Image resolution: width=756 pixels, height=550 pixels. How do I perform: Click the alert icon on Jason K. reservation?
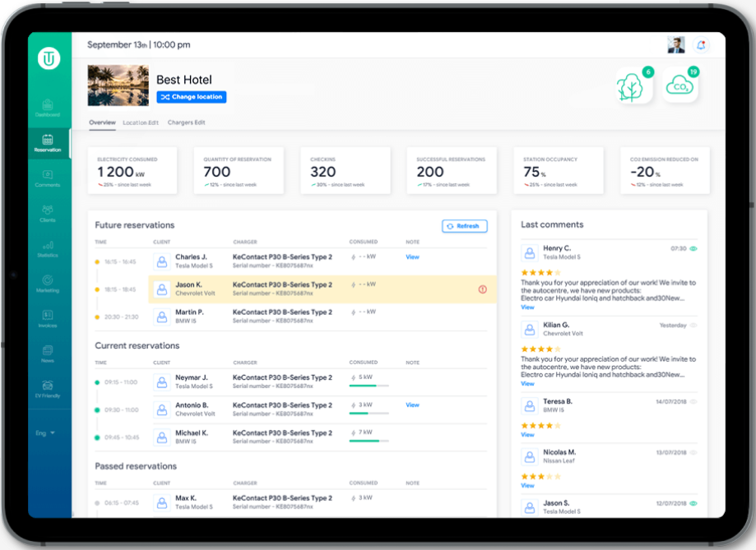[x=482, y=289]
